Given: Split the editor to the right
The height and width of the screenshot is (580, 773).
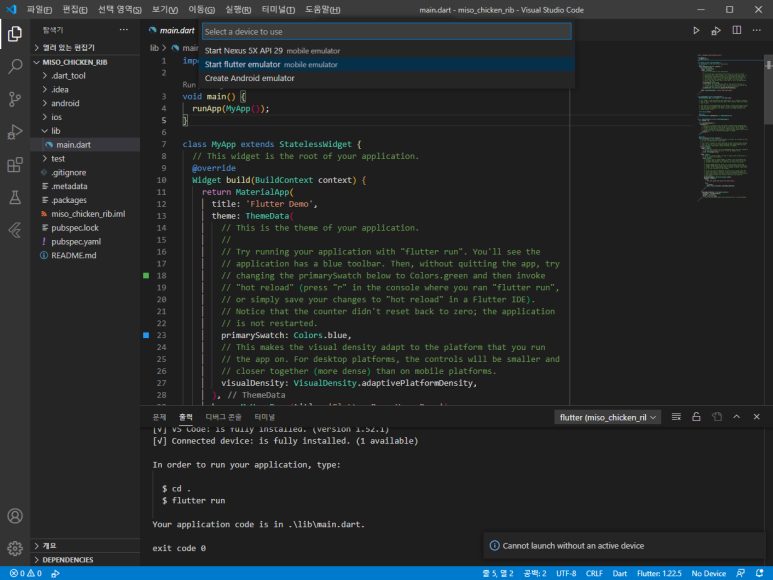Looking at the screenshot, I should pyautogui.click(x=737, y=31).
